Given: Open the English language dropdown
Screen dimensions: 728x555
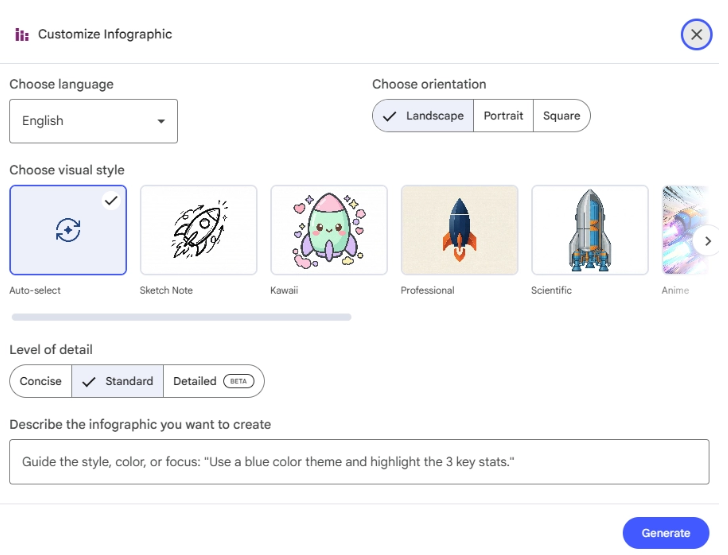Looking at the screenshot, I should tap(93, 121).
